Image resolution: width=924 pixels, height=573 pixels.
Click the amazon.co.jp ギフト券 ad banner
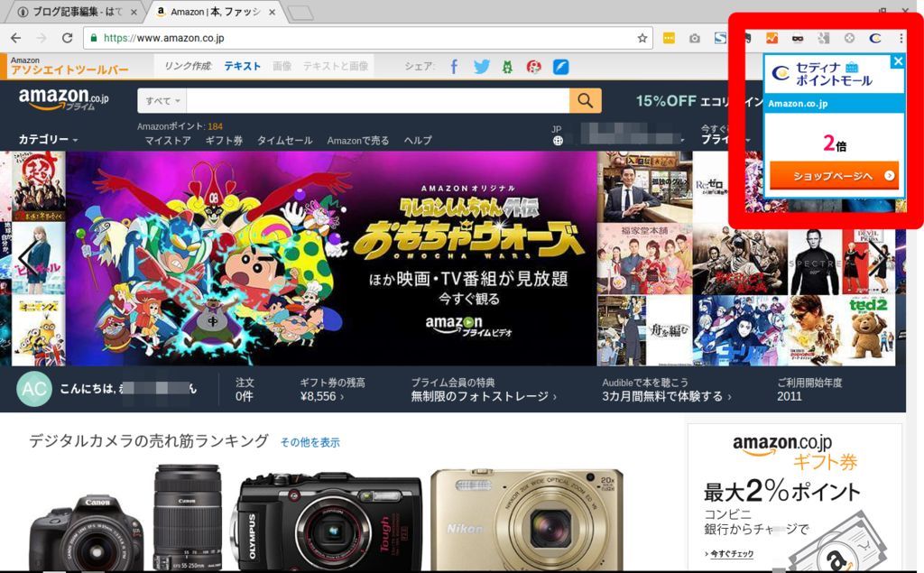[x=794, y=498]
